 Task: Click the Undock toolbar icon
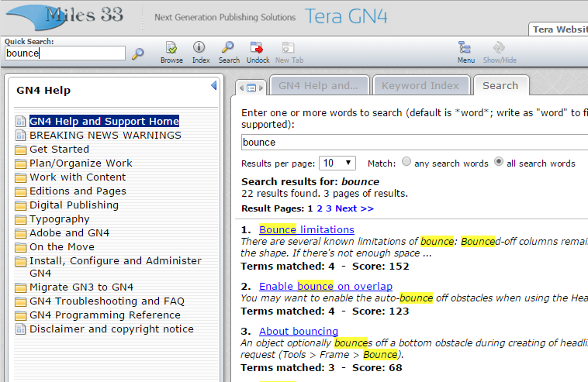(x=258, y=53)
